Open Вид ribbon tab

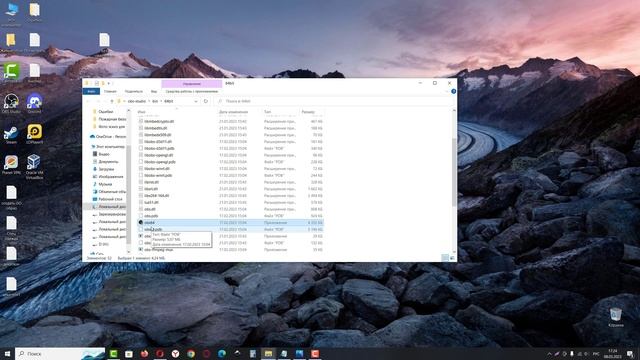154,91
